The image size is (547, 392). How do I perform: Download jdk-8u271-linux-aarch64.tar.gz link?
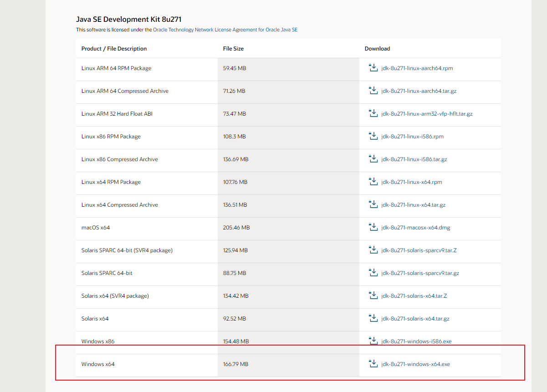click(x=419, y=91)
